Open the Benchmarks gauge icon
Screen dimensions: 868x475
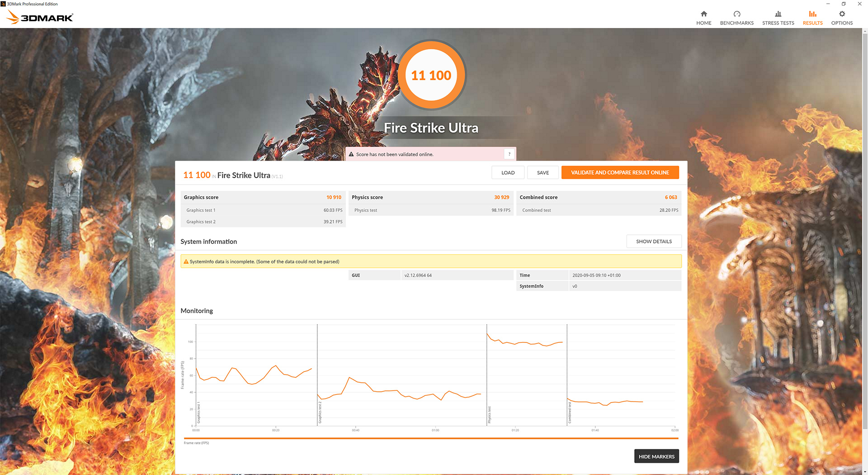[x=736, y=14]
